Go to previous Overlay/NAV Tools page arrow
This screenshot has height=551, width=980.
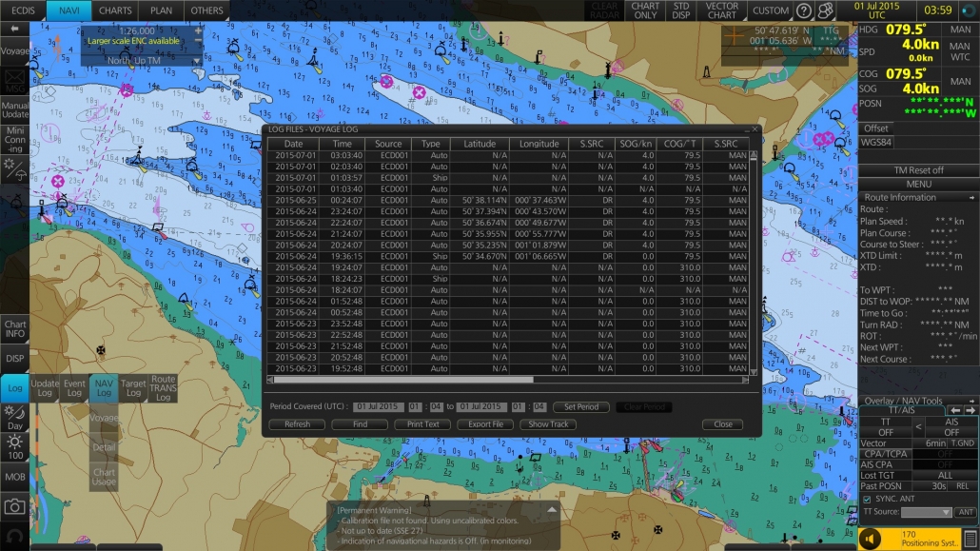[955, 410]
